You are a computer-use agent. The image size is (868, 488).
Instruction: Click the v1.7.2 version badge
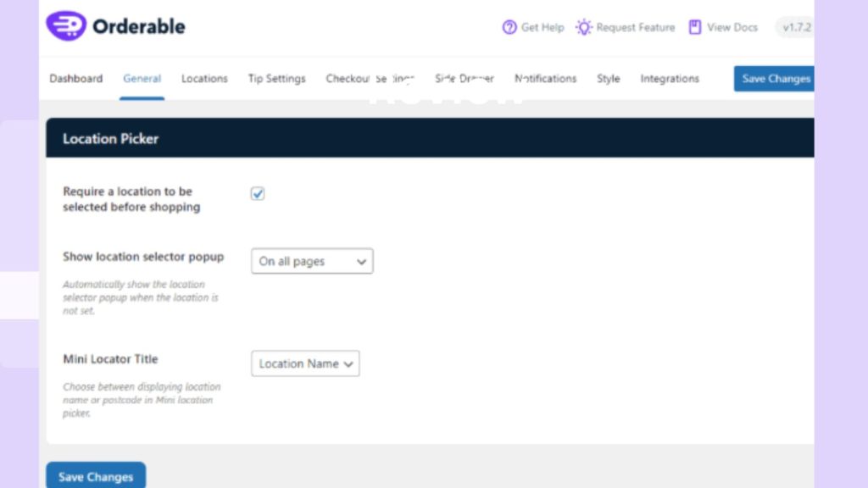795,27
